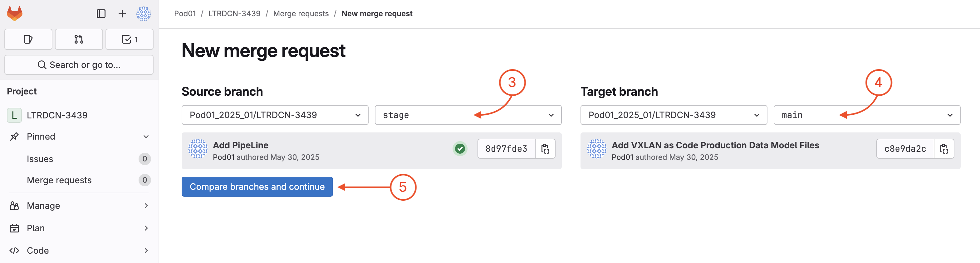Image resolution: width=980 pixels, height=263 pixels.
Task: Copy commit SHA 8d97fde3
Action: pos(545,149)
